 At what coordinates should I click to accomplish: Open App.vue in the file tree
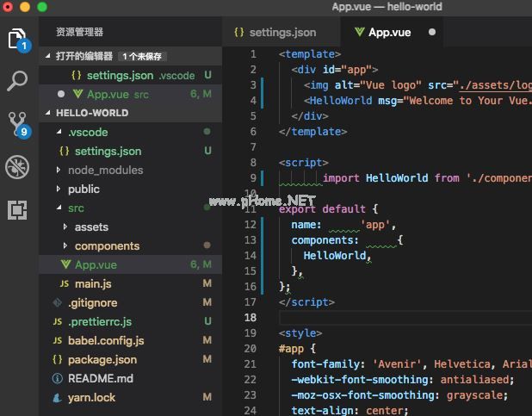point(131,264)
